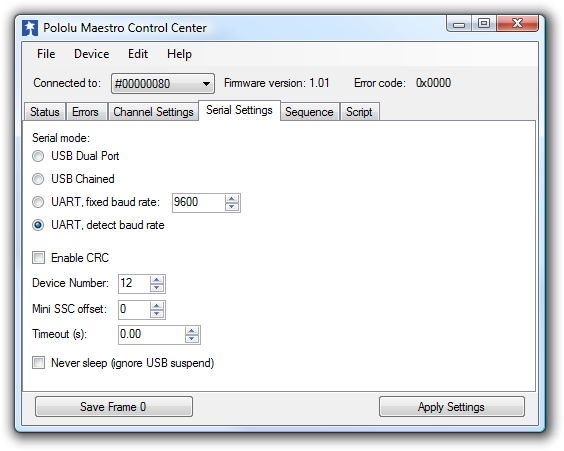Decrease the Timeout value with down arrow
The width and height of the screenshot is (564, 451).
(192, 339)
